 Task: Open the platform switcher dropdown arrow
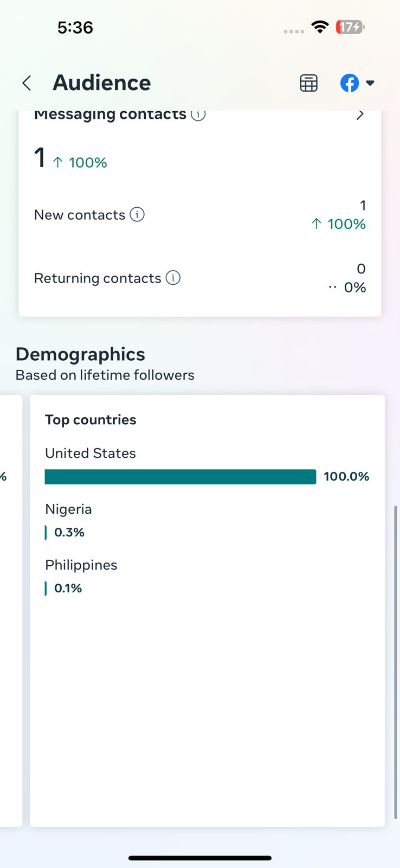pyautogui.click(x=370, y=83)
